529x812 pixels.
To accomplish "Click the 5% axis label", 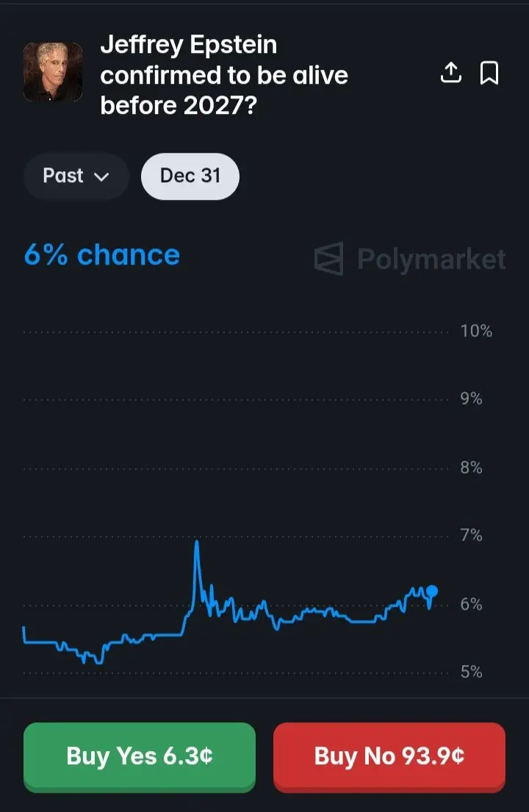I will 471,672.
